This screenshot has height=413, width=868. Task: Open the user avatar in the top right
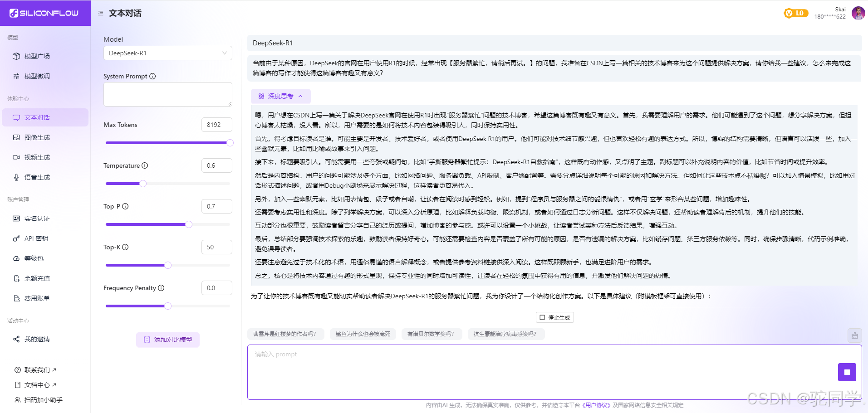click(x=858, y=13)
